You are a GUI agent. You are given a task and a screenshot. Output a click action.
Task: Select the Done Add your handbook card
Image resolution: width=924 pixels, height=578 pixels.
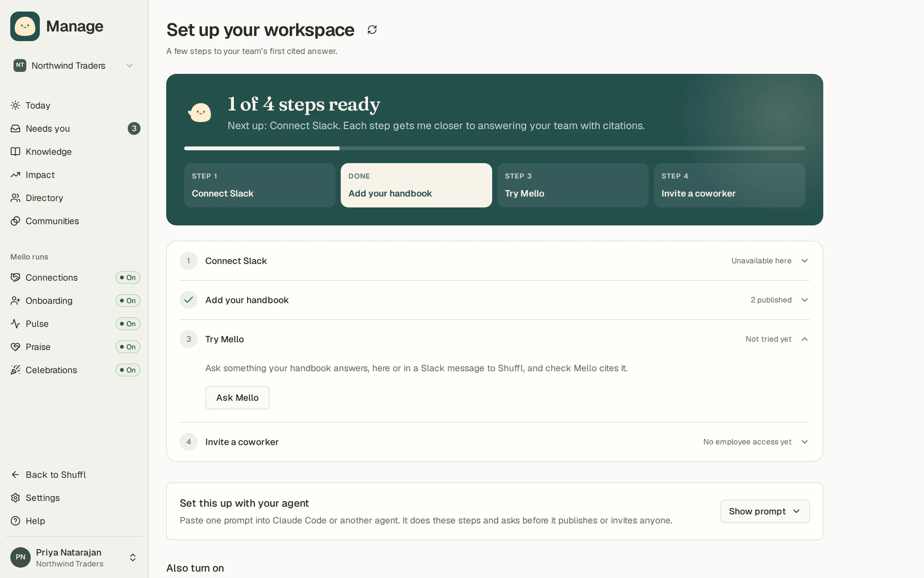[x=416, y=185]
